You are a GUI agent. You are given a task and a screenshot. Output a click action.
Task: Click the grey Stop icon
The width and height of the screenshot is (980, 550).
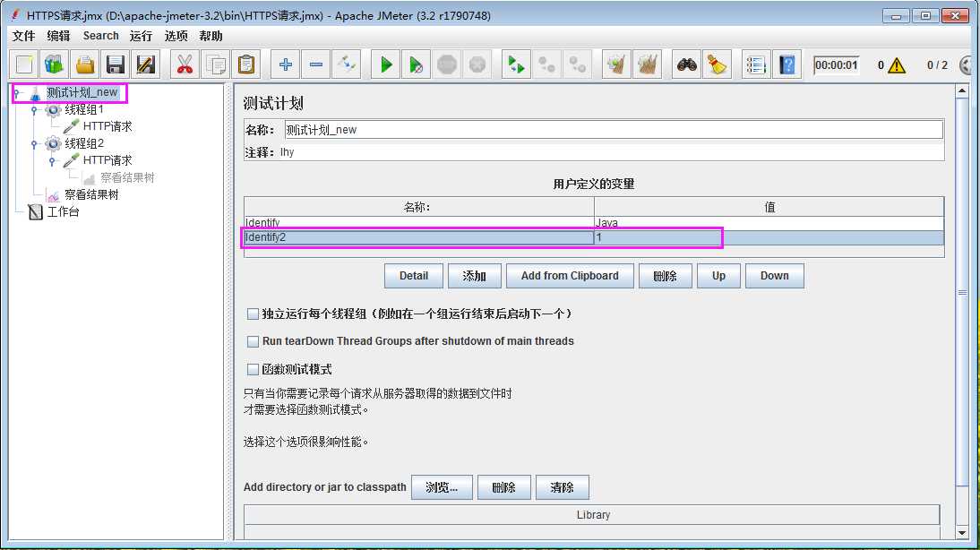point(447,64)
